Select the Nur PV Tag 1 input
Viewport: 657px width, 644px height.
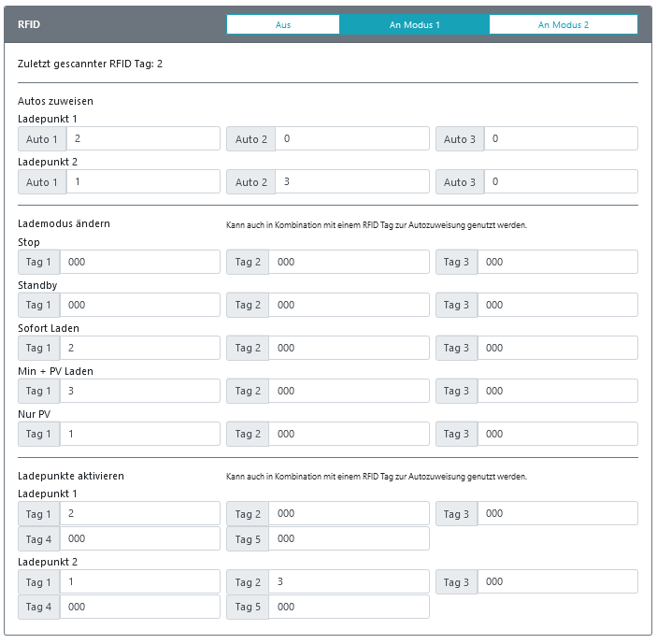[139, 434]
